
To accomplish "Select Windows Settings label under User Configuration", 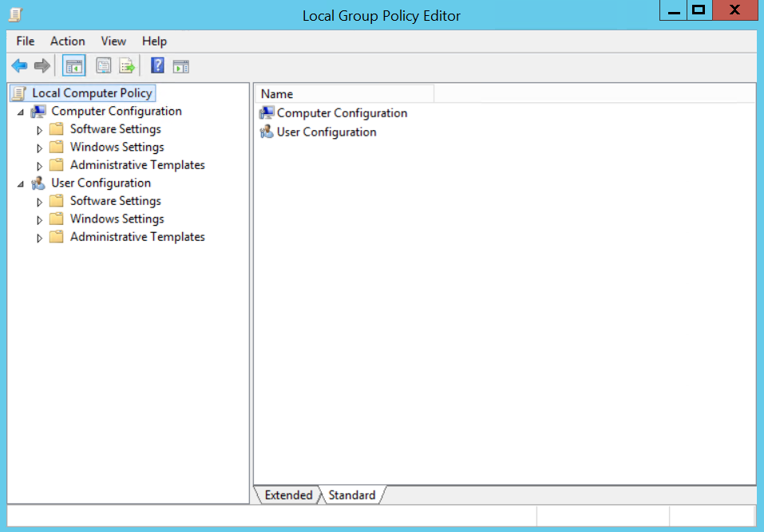I will 117,219.
